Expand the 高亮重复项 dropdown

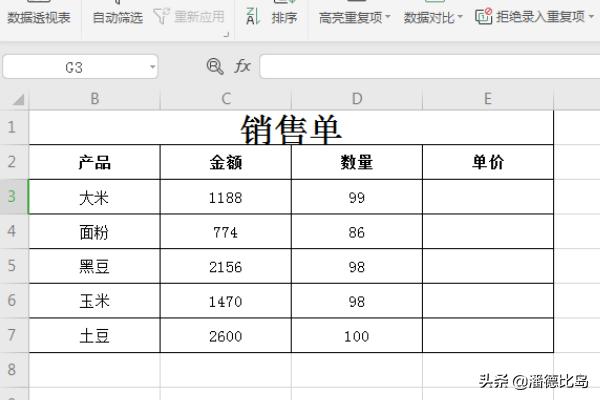tap(388, 18)
